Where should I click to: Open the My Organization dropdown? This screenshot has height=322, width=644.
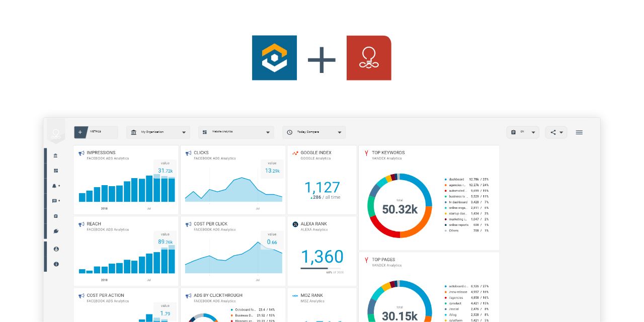point(158,132)
